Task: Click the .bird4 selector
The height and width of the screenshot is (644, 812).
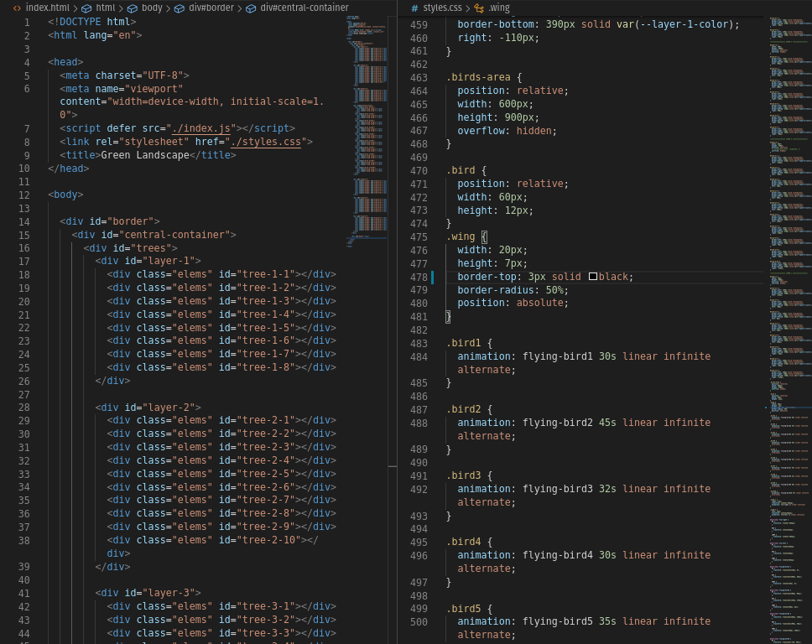Action: (464, 542)
